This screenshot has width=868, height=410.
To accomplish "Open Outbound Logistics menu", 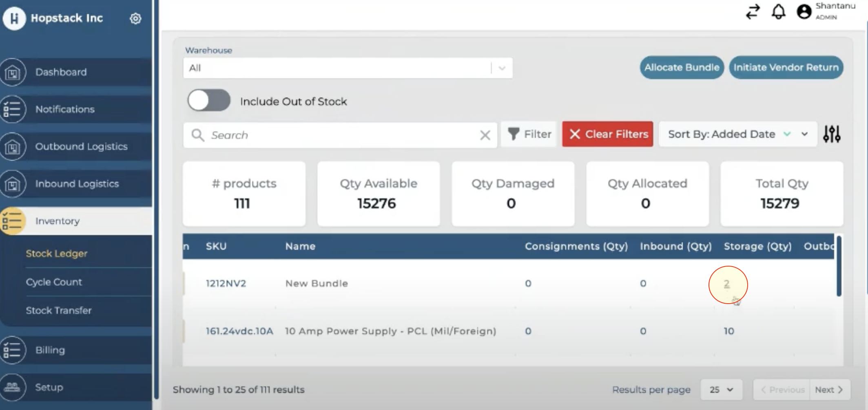I will pyautogui.click(x=81, y=146).
